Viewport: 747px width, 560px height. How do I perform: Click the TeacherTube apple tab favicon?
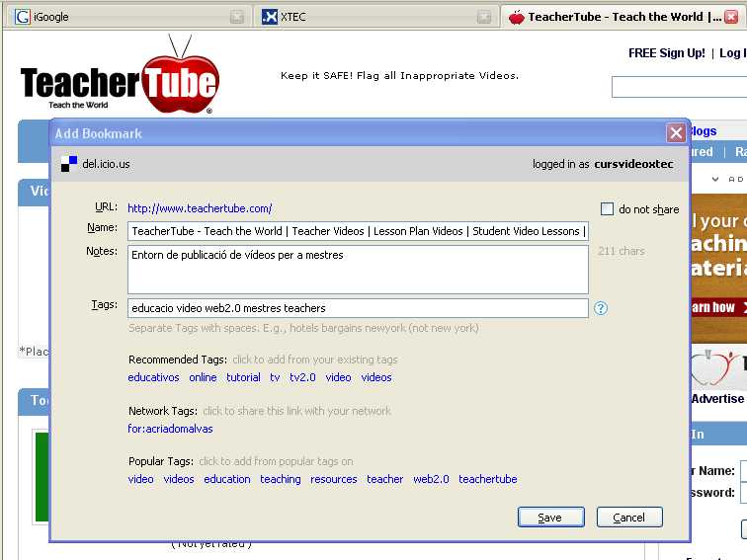pyautogui.click(x=516, y=17)
